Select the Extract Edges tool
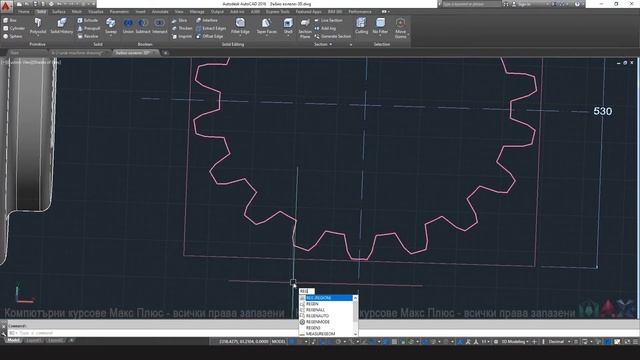 (x=211, y=28)
